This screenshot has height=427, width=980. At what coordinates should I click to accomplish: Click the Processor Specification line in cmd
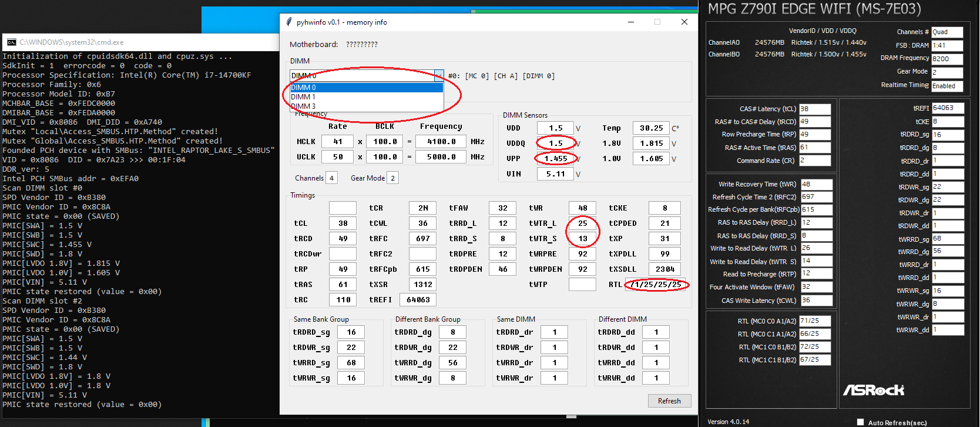[127, 75]
